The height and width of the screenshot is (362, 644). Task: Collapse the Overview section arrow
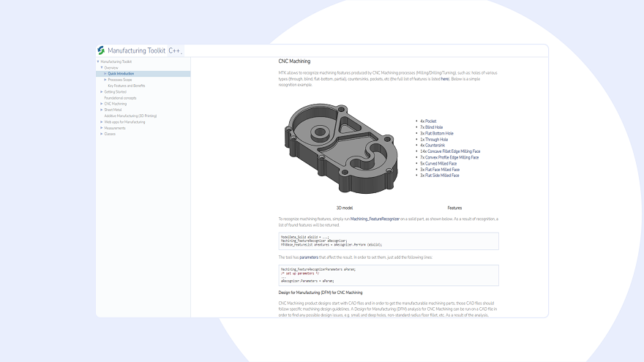[x=102, y=68]
